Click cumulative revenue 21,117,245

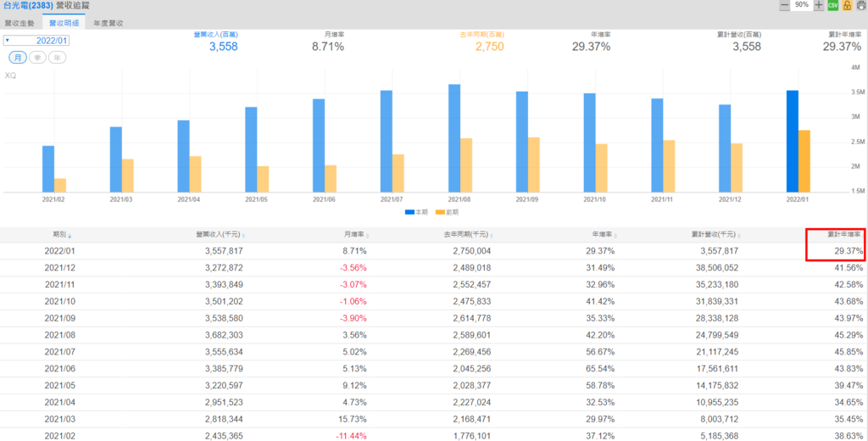coord(715,352)
